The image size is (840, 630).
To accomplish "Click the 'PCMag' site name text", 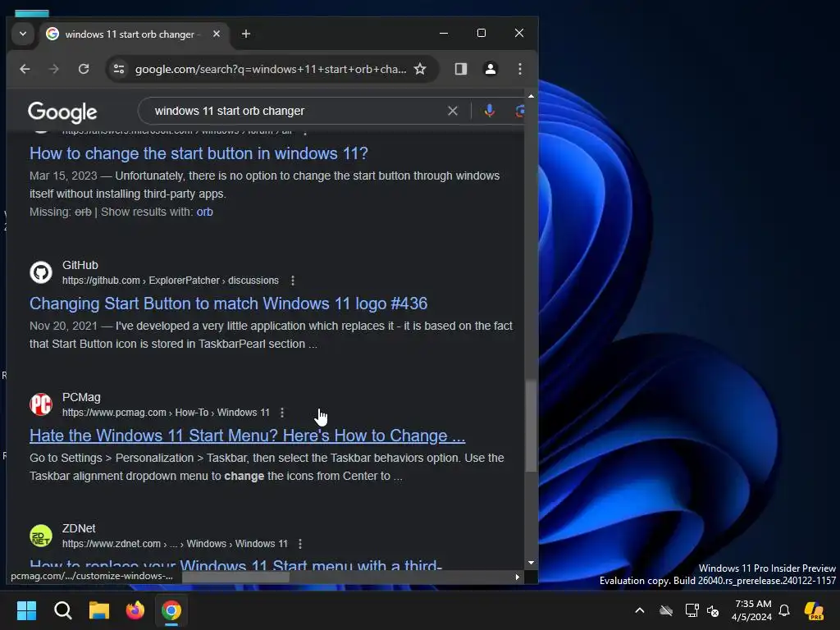I will (81, 398).
